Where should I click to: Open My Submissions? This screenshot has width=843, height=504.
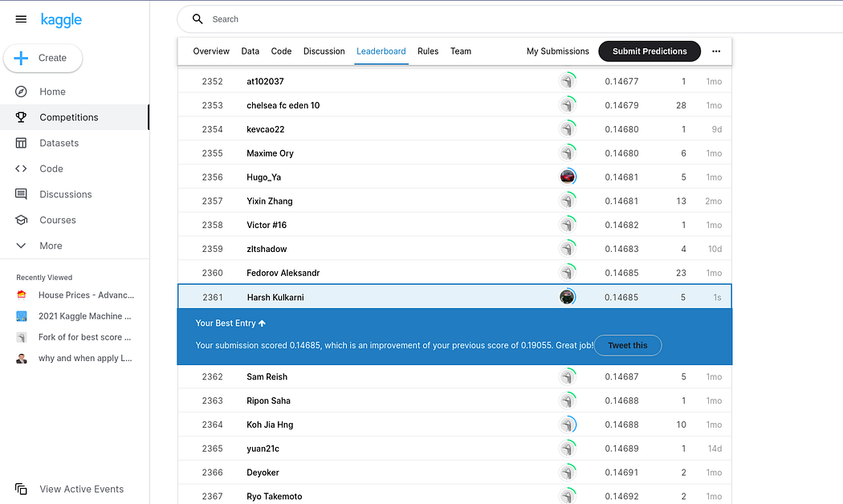pos(557,51)
